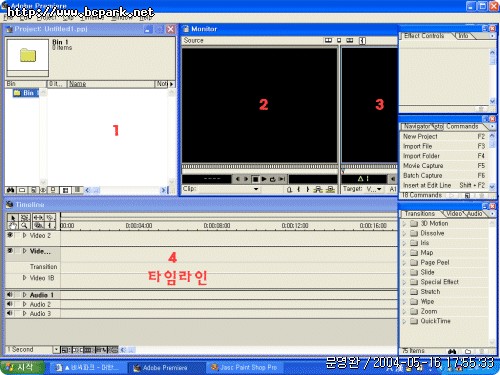The image size is (500, 375).
Task: Select the Razor tool in Timeline
Action: coord(50,218)
